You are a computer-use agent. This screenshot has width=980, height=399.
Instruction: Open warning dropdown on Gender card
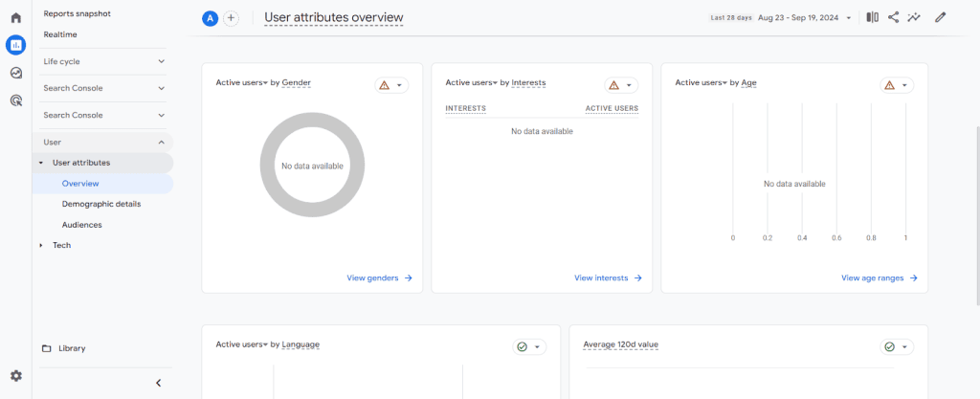coord(391,85)
